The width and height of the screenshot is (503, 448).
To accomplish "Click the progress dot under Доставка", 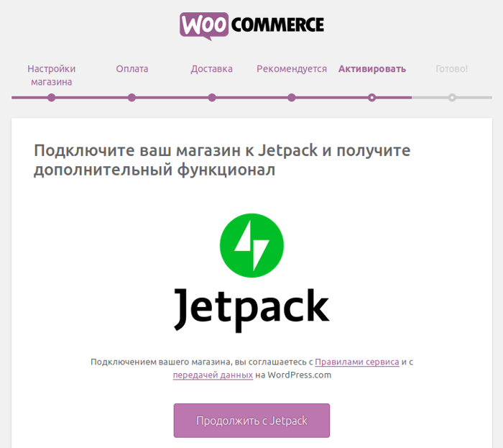I will tap(212, 98).
